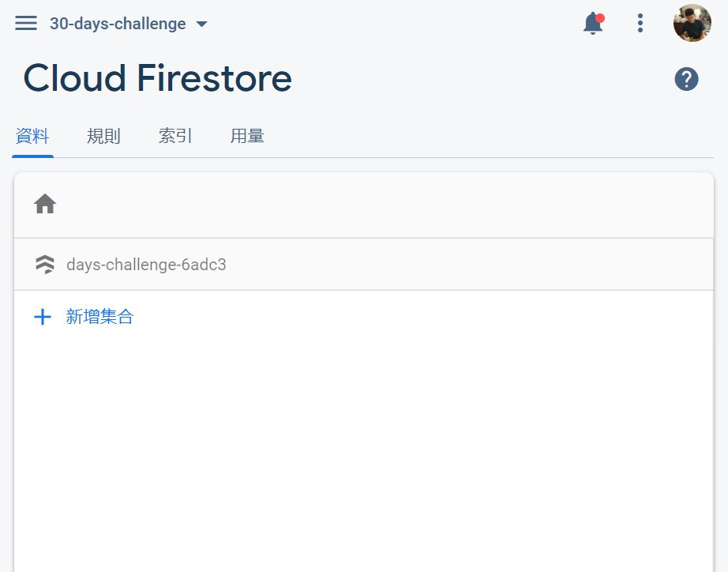Click the Firestore database stack icon

point(45,265)
